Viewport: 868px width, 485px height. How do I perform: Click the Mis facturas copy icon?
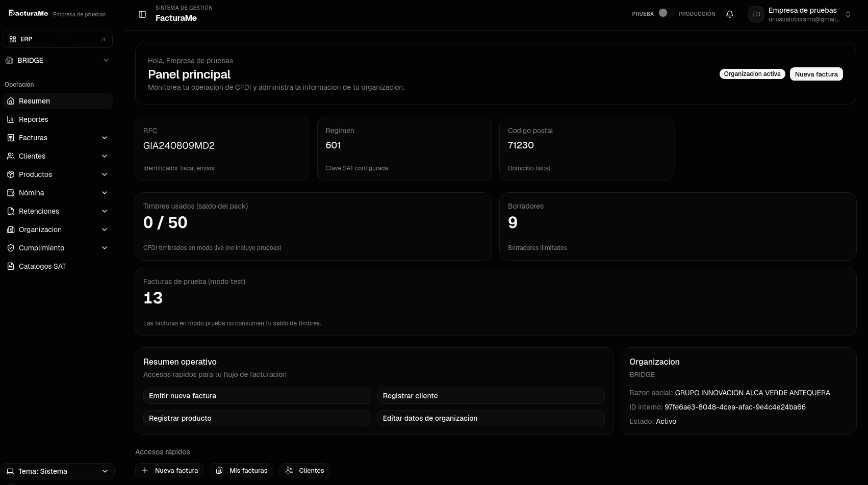click(219, 470)
